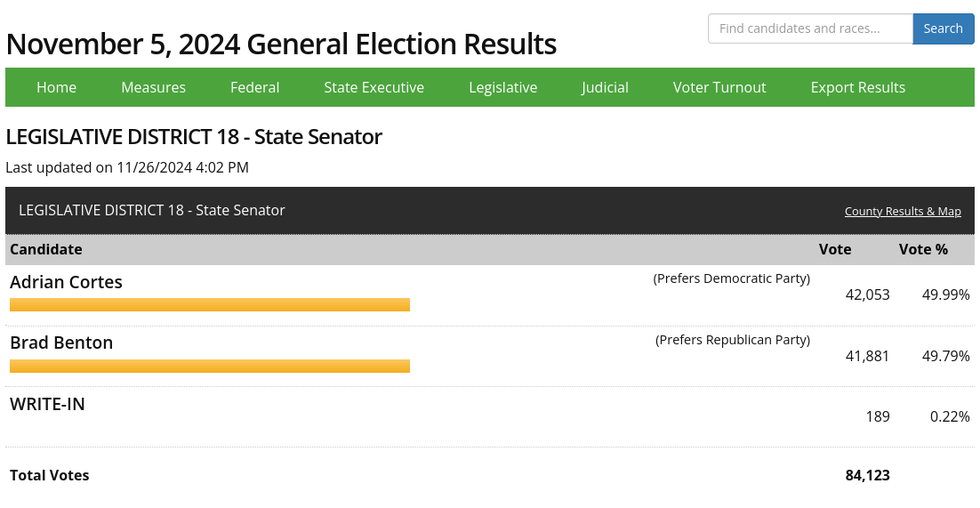Click the WRITE-IN row label
The width and height of the screenshot is (980, 508).
[x=47, y=404]
